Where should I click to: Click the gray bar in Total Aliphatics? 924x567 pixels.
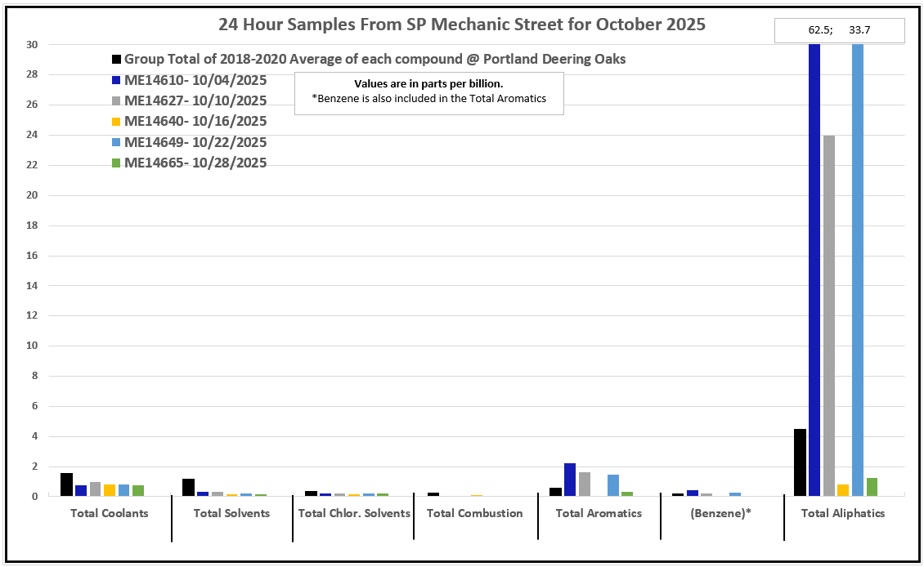coord(829,315)
